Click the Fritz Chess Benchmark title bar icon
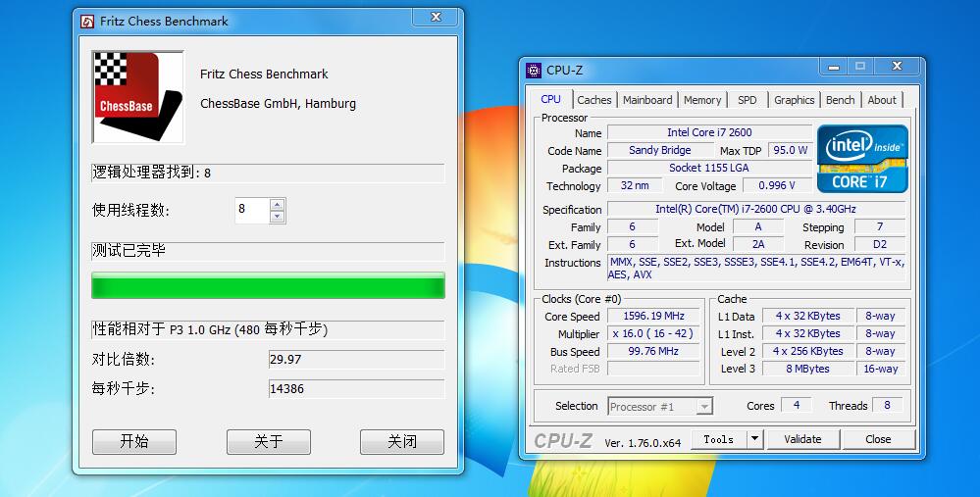The height and width of the screenshot is (497, 980). pos(87,22)
